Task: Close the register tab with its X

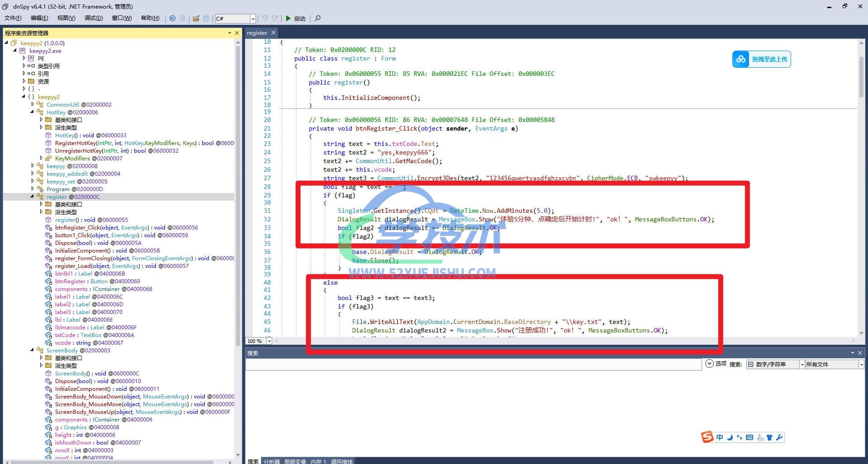Action: pos(273,33)
